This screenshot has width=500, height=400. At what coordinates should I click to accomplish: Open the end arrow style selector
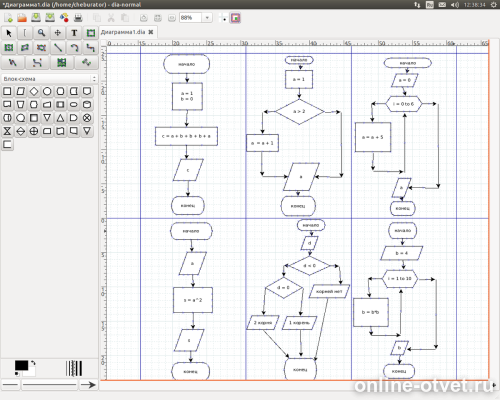point(89,385)
